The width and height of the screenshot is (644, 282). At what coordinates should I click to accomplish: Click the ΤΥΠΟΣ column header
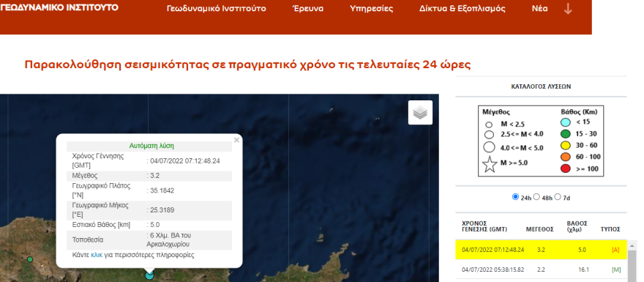[610, 229]
